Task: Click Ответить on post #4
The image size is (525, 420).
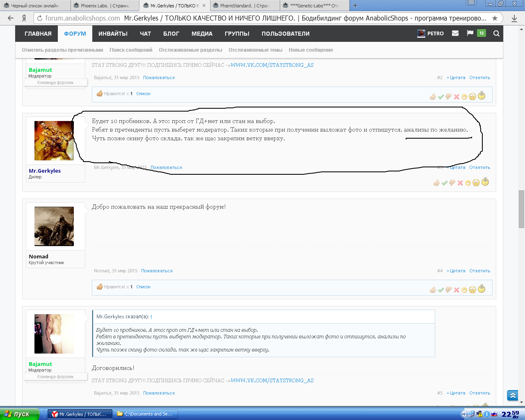Action: tap(479, 271)
